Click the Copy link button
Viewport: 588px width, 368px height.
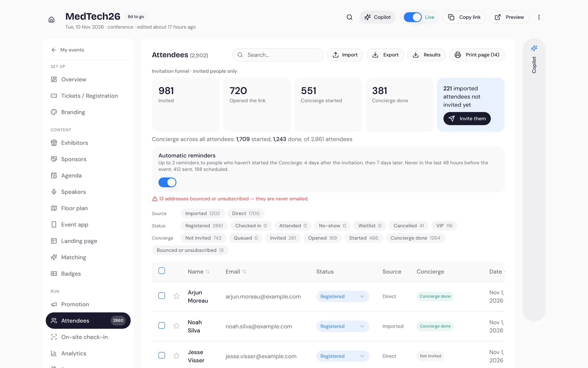coord(464,17)
